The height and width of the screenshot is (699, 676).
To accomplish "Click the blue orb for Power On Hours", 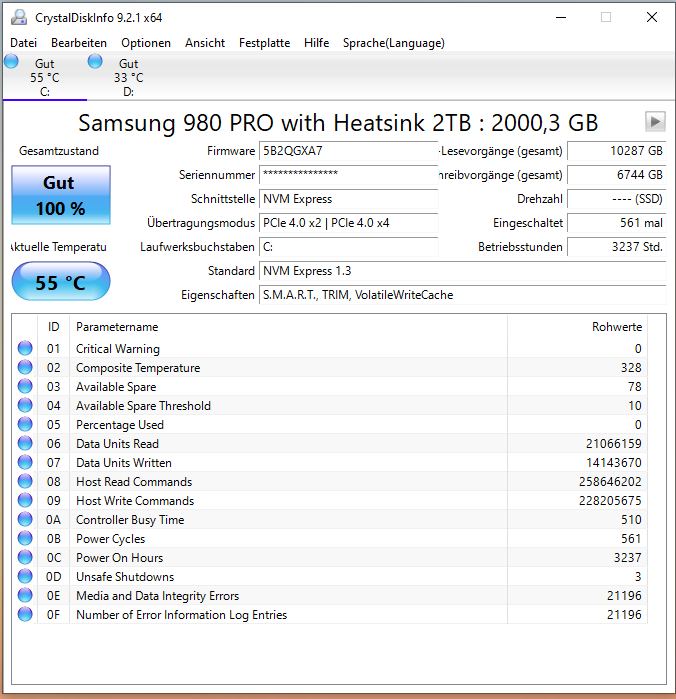I will pos(25,557).
